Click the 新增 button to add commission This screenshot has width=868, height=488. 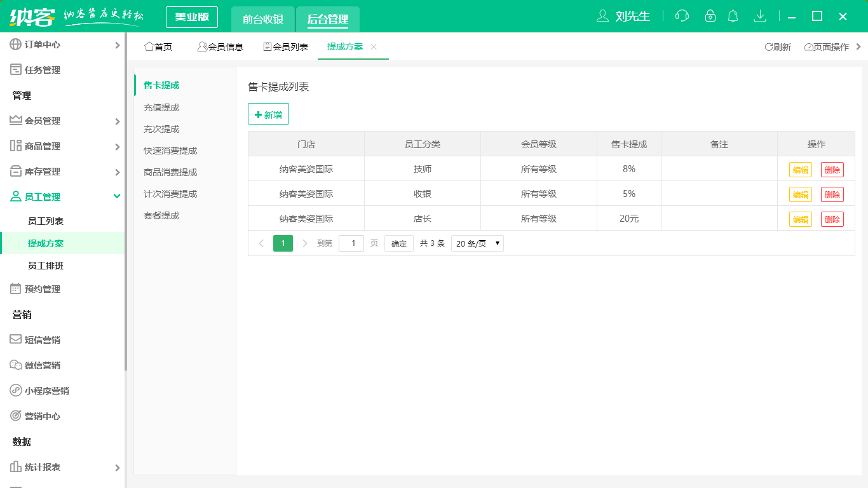(268, 114)
